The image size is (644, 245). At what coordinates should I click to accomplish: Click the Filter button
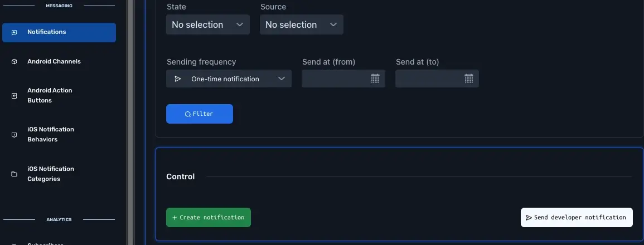tap(200, 114)
